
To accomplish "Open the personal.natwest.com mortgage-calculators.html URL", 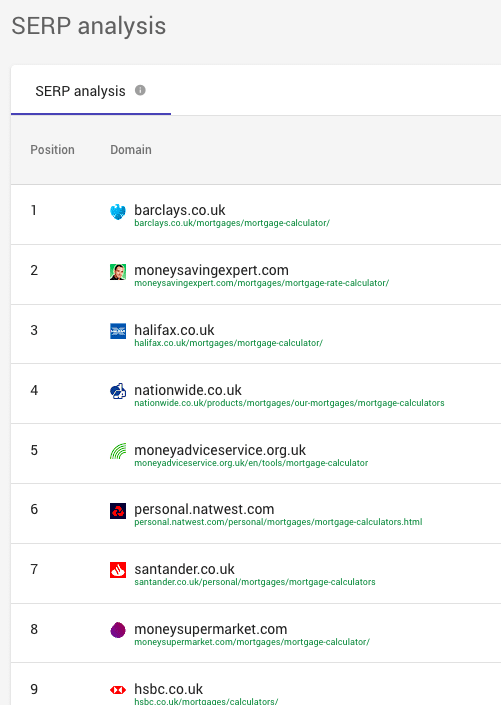I will coord(278,522).
